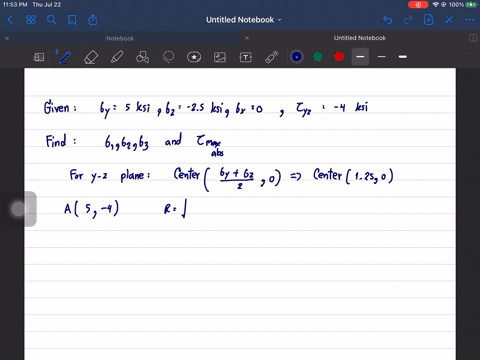Tap the floating assistive touch button
The height and width of the screenshot is (360, 480).
(18, 209)
